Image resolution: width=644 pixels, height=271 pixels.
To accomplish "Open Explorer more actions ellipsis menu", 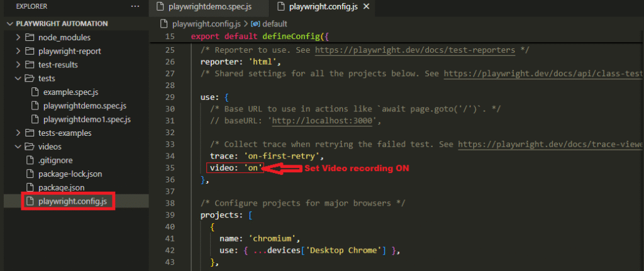I will point(135,6).
